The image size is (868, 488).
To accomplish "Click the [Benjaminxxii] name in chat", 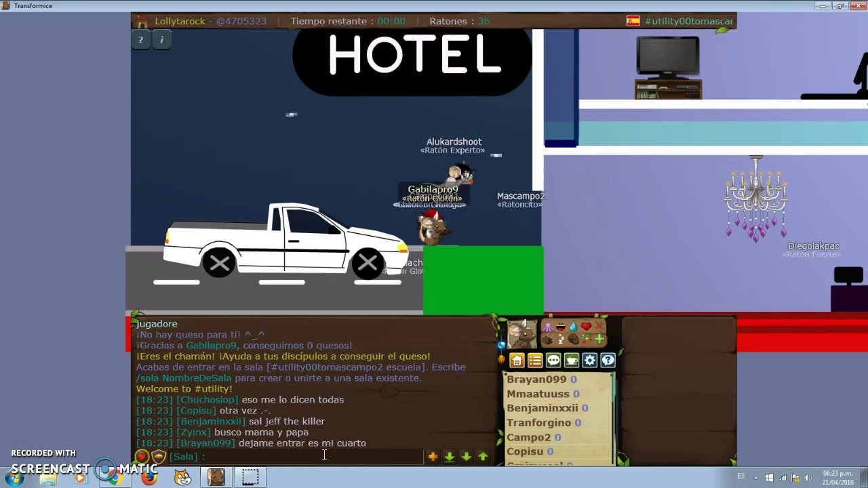I will point(211,422).
